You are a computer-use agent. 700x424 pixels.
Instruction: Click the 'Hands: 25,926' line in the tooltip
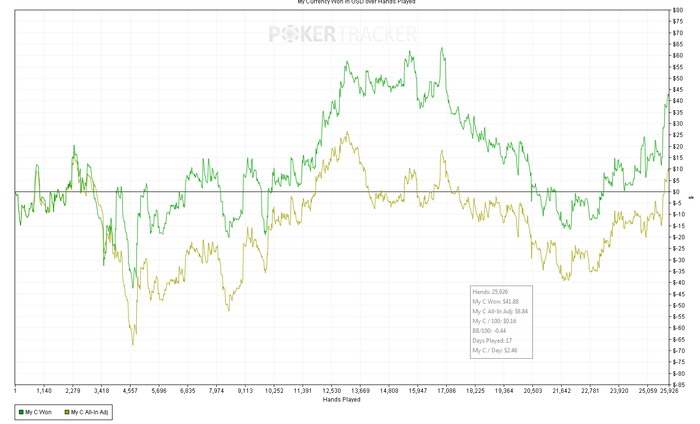pyautogui.click(x=490, y=292)
